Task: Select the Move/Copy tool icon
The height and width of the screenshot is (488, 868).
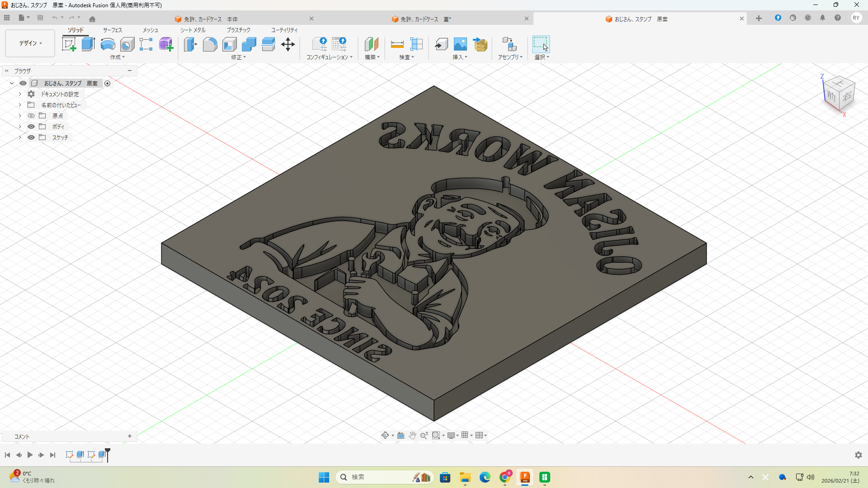Action: (x=288, y=44)
